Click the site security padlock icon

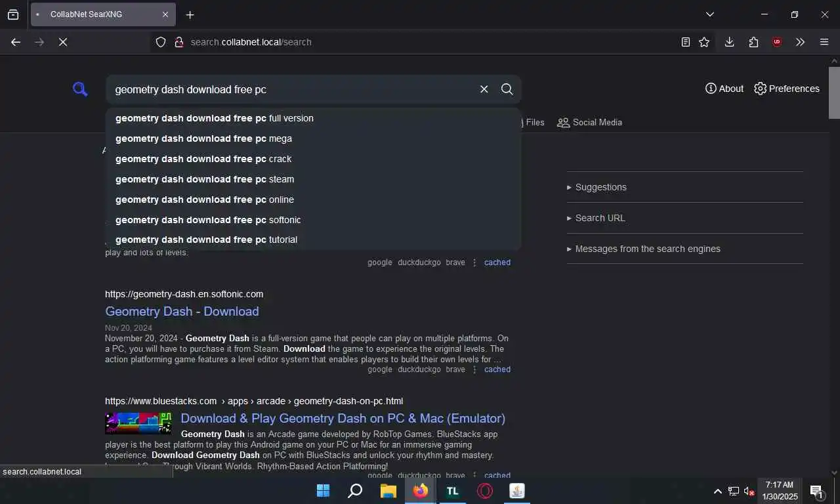178,42
